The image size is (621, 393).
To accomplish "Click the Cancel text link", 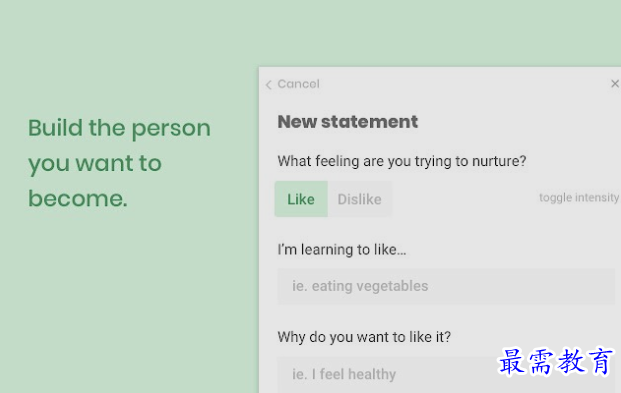I will 298,84.
